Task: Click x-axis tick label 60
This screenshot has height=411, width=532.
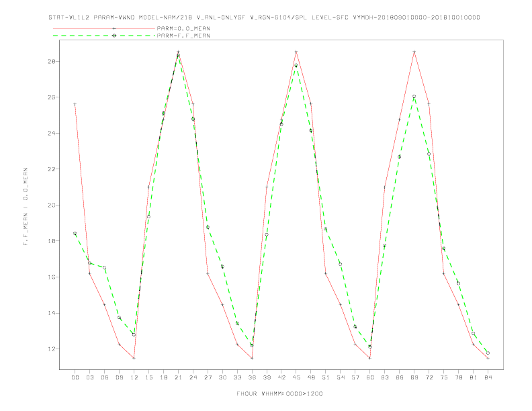Action: 370,377
